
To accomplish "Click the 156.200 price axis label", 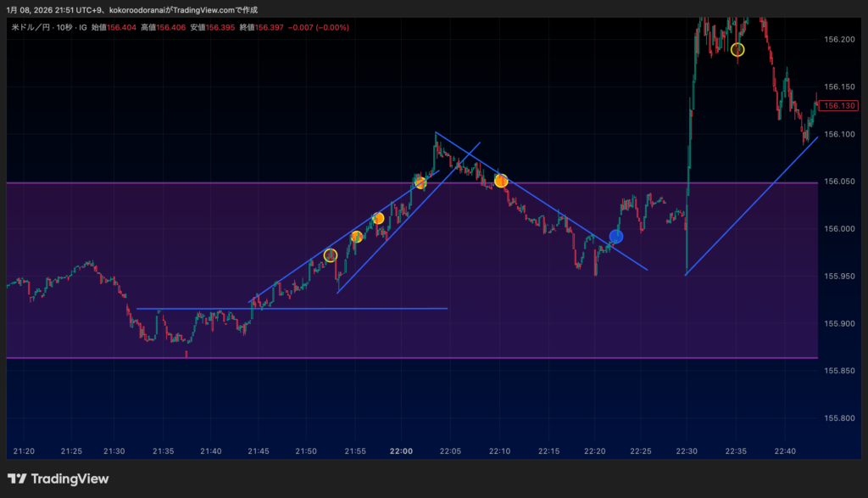I will 839,39.
